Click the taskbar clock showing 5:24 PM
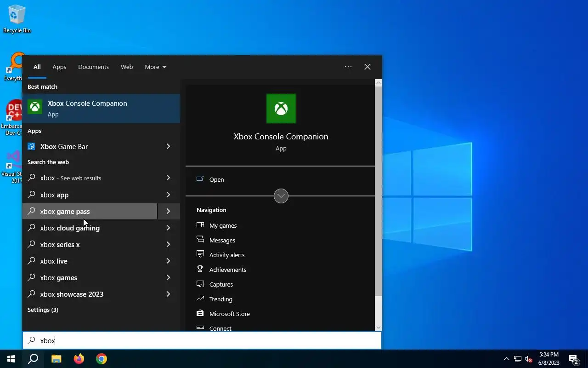 (x=549, y=359)
